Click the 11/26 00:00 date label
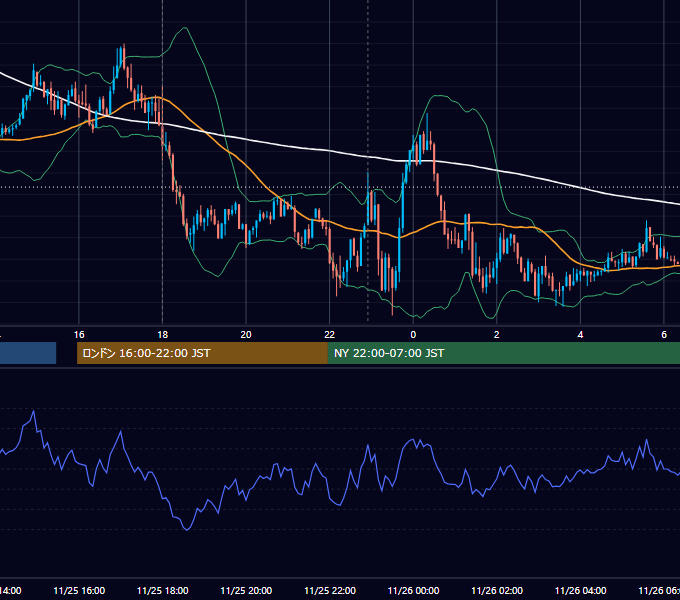 [413, 591]
